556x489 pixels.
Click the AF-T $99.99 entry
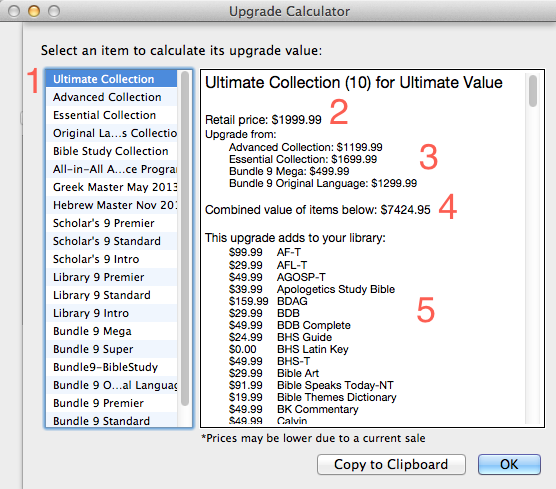click(265, 252)
